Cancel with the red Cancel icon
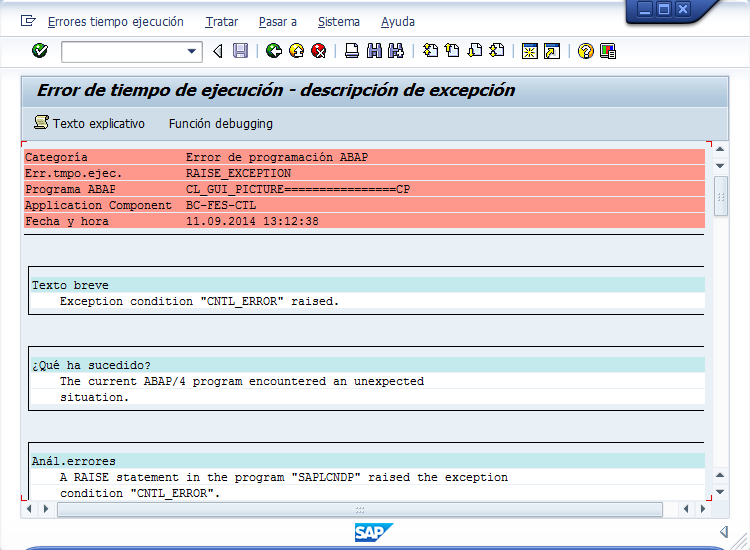Viewport: 750px width, 550px height. [319, 51]
